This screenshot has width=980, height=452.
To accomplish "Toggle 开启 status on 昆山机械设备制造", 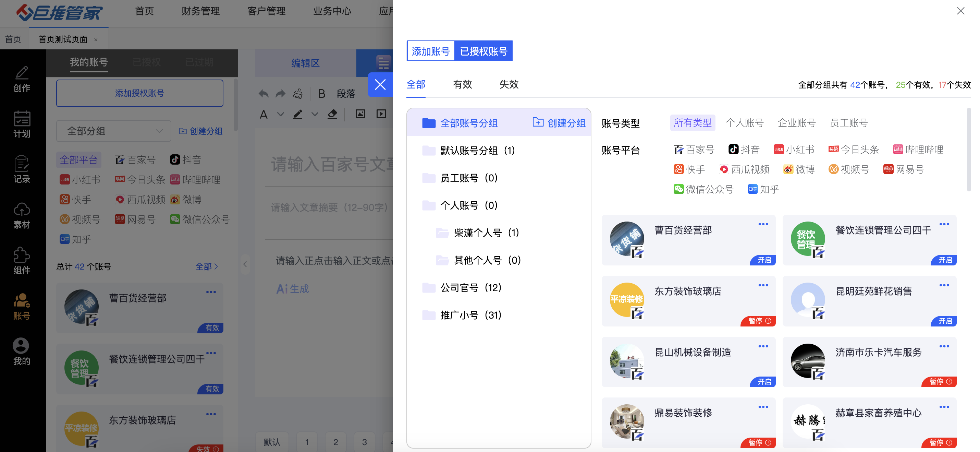I will (x=763, y=382).
